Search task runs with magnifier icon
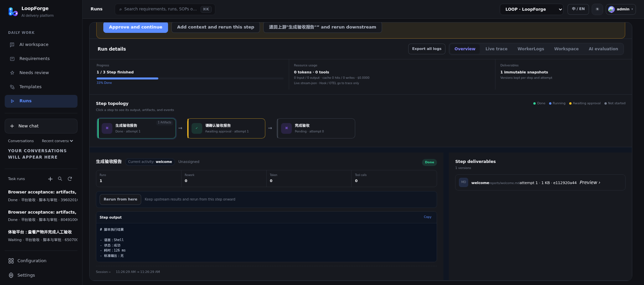This screenshot has height=285, width=644. coord(60,179)
